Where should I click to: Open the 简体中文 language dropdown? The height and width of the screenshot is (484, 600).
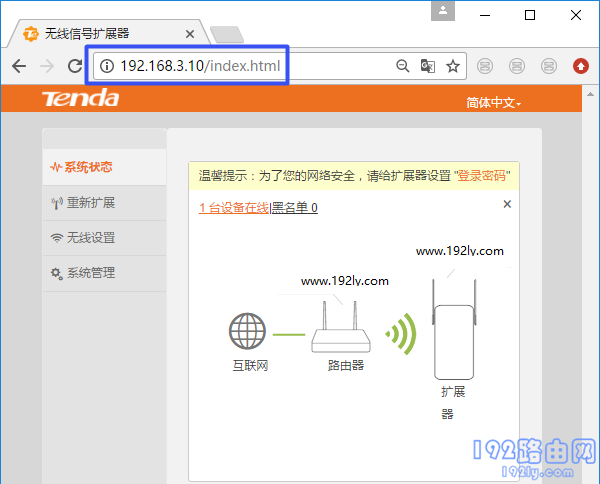click(494, 103)
